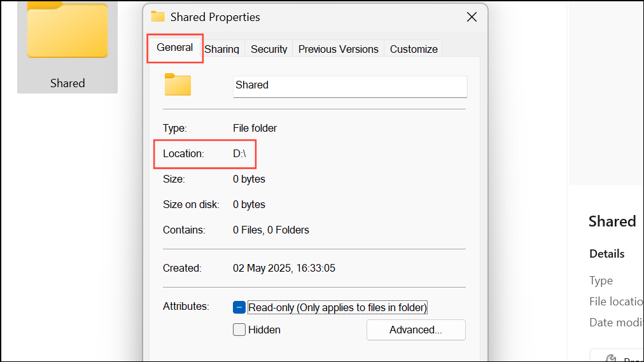
Task: Open the Advanced attributes button
Action: click(x=416, y=330)
